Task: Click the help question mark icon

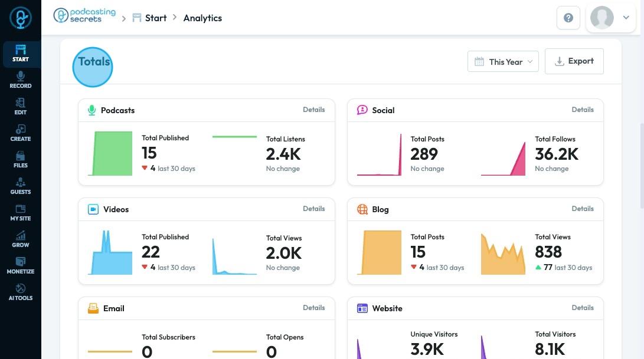Action: pyautogui.click(x=568, y=18)
